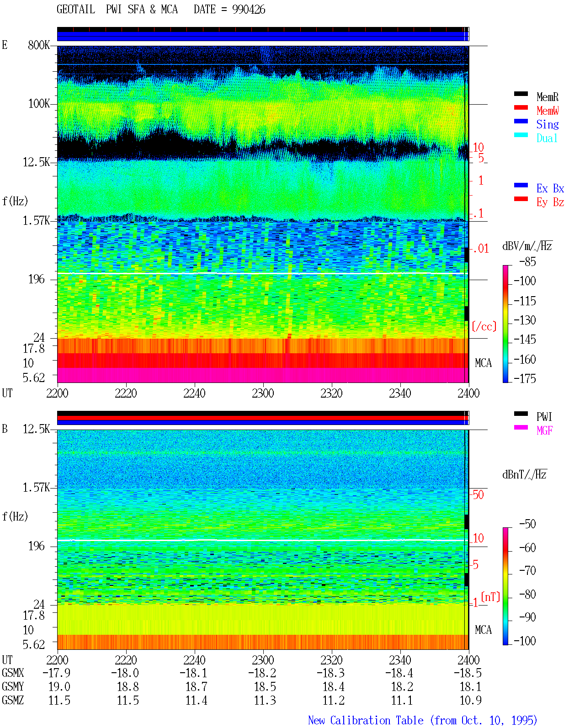Click the 1.57K label of the E panel

click(37, 221)
